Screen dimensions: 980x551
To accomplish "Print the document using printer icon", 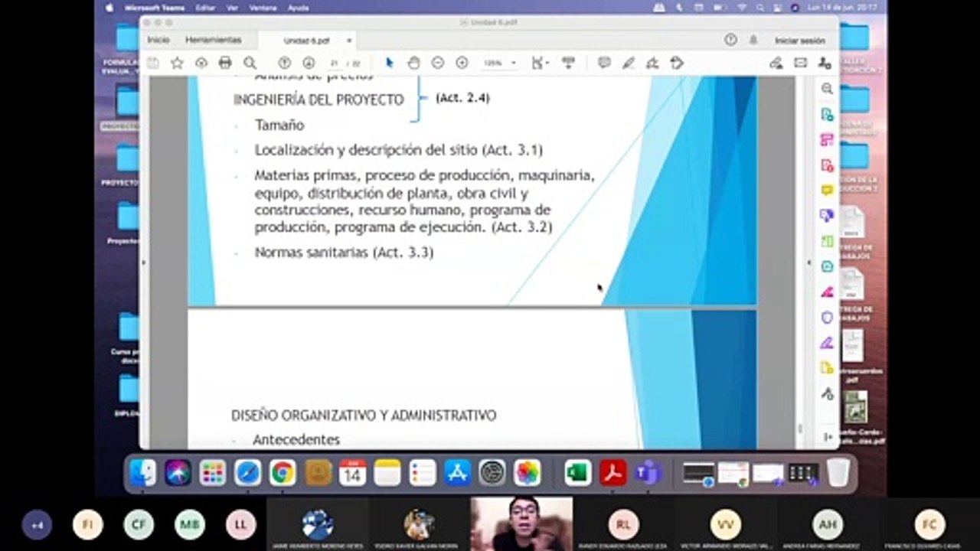I will (225, 64).
